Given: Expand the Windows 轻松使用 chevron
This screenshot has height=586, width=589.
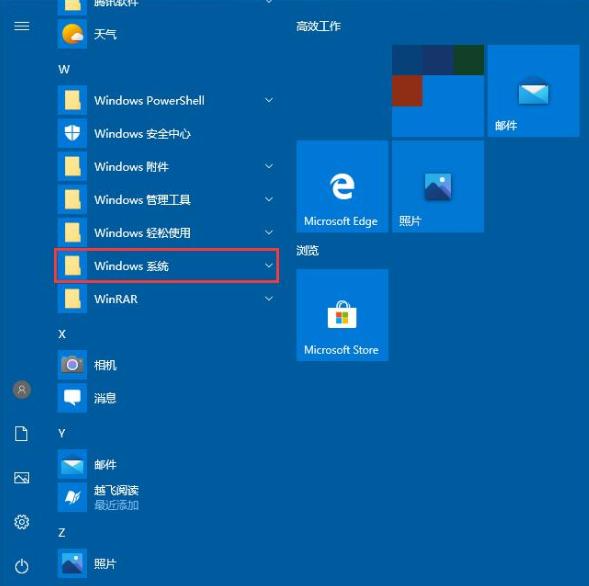Looking at the screenshot, I should [x=269, y=233].
